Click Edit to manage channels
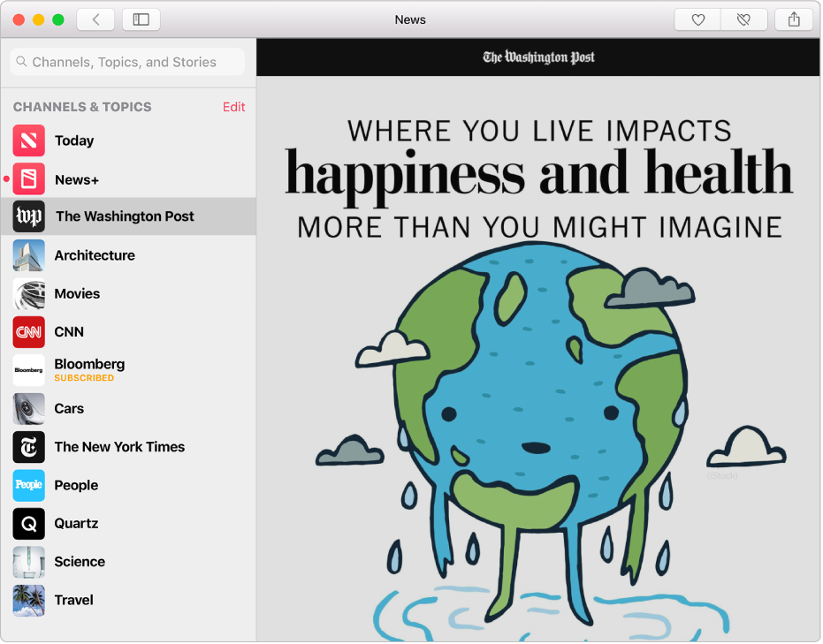Screen dimensions: 823x644 (233, 107)
